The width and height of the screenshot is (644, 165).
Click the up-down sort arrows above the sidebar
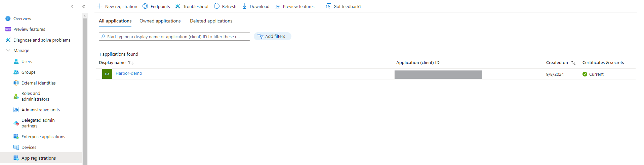click(72, 6)
